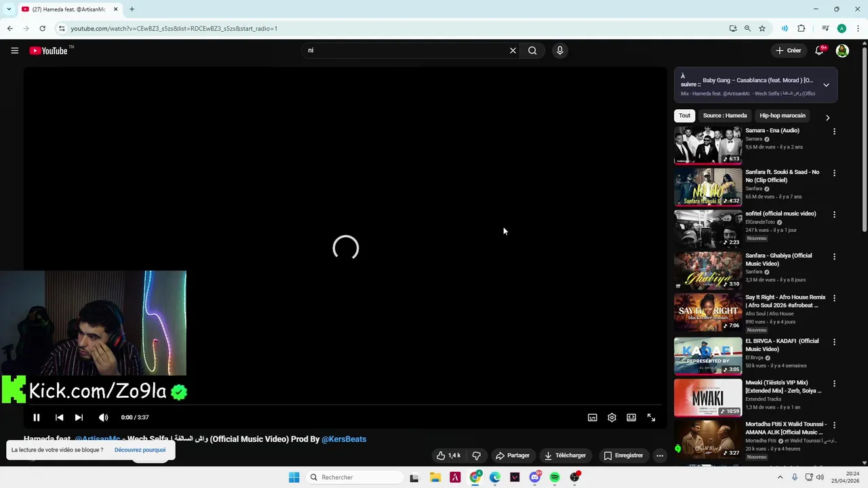Mute the player volume
Image resolution: width=868 pixels, height=488 pixels.
103,418
